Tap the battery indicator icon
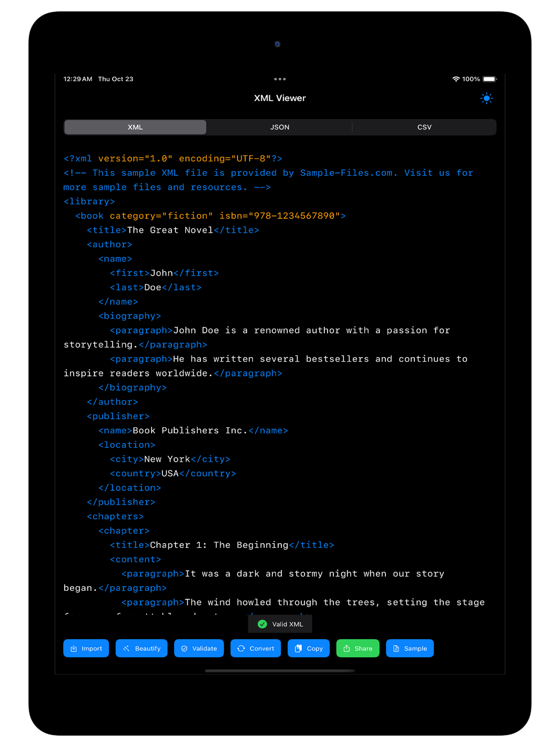Viewport: 560px width, 747px height. (489, 79)
